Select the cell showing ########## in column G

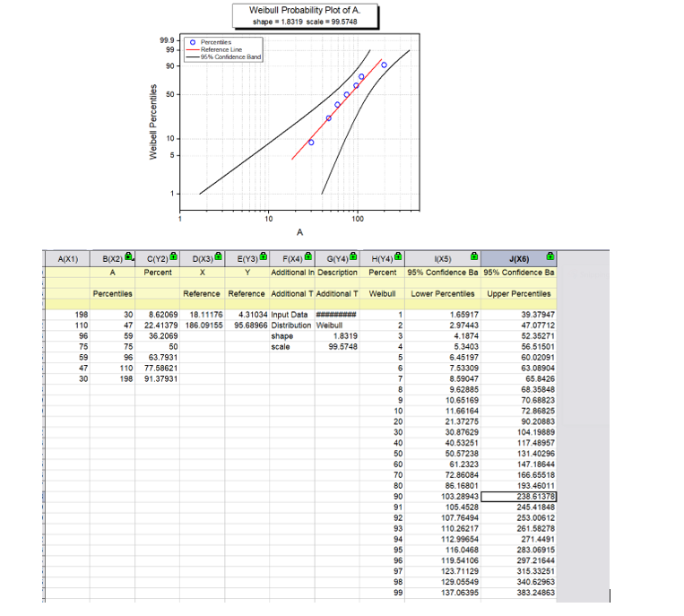337,315
